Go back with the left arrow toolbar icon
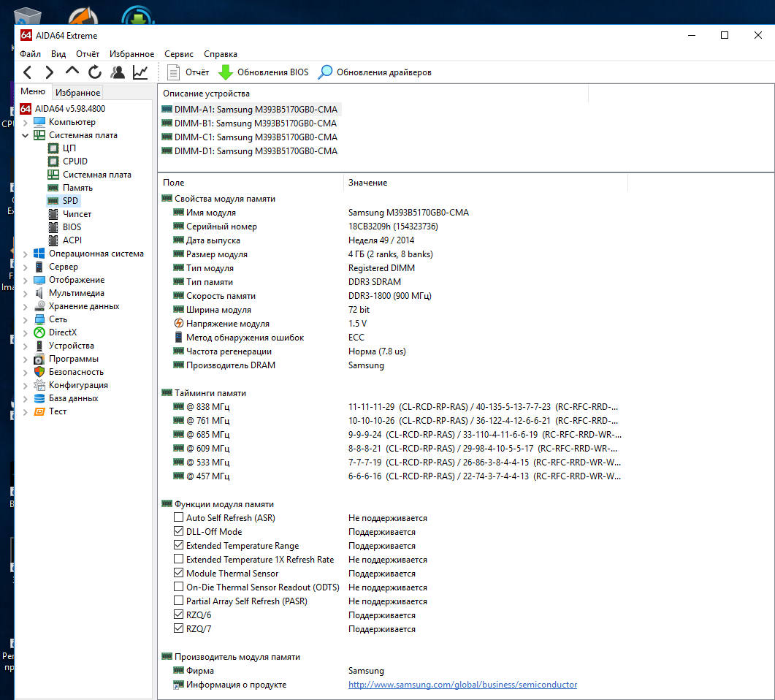The height and width of the screenshot is (700, 775). pos(28,72)
